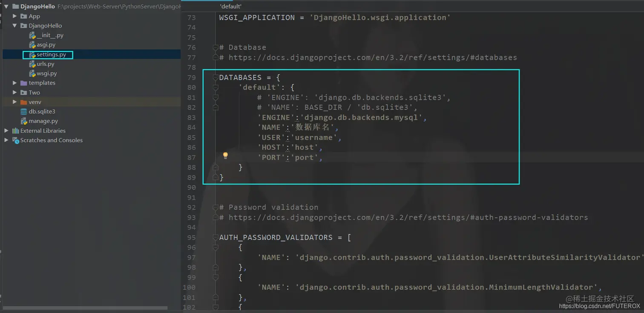Select the settings.py file icon
Screen dimensions: 644x313
[32, 54]
